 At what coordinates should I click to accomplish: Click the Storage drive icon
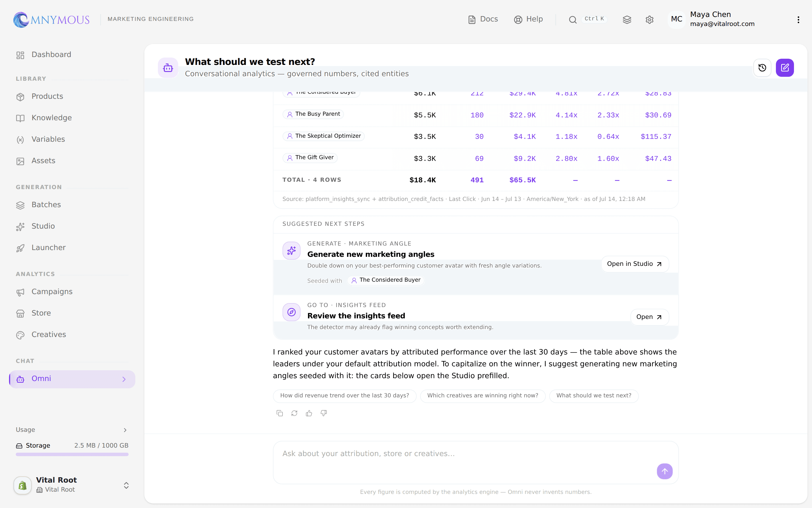coord(19,446)
